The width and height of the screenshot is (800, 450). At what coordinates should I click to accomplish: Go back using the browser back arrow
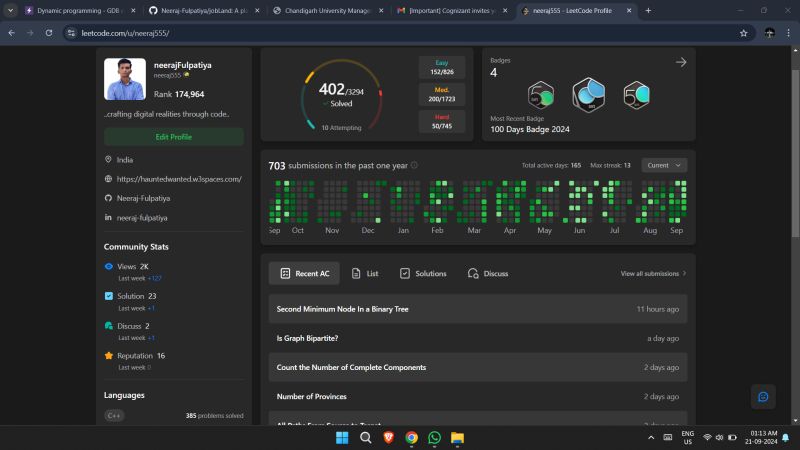(11, 33)
